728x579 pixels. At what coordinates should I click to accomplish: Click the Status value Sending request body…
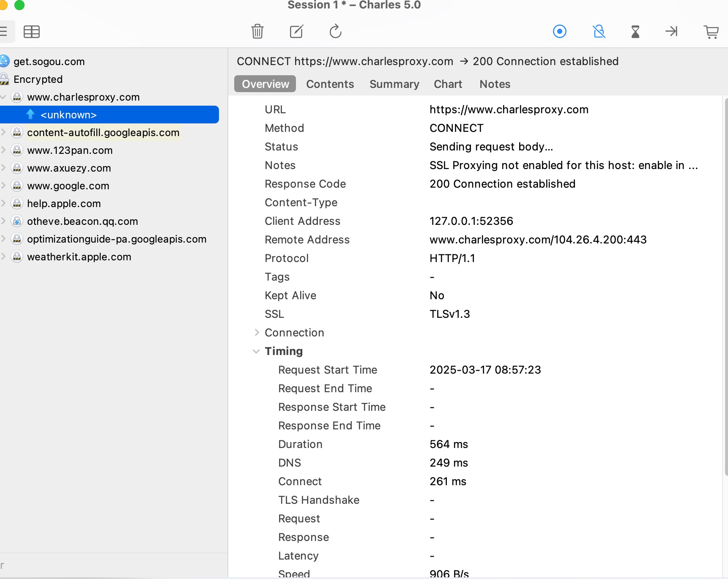point(491,147)
